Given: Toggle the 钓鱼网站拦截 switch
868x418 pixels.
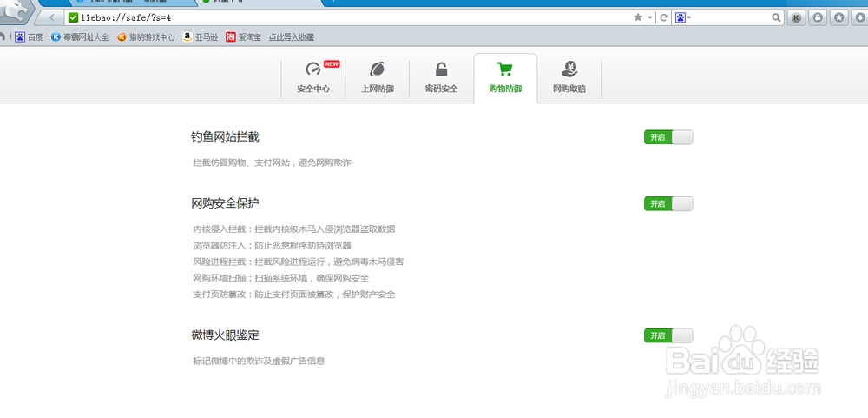Looking at the screenshot, I should (668, 137).
